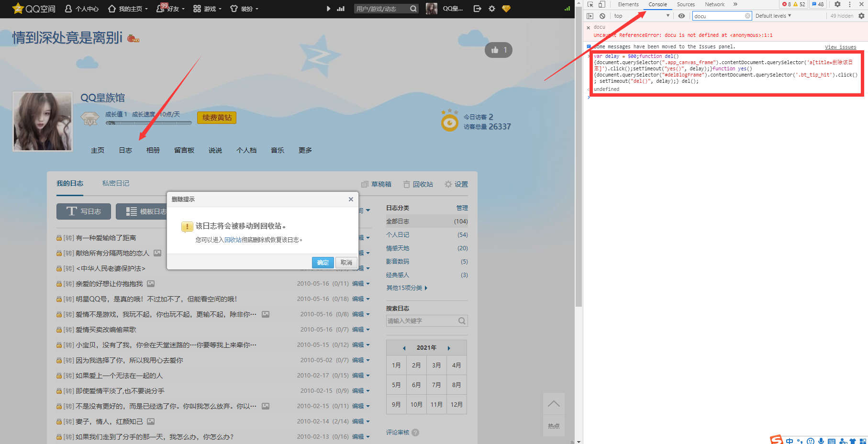Open the 说说 navigation tab
This screenshot has width=868, height=444.
pyautogui.click(x=215, y=150)
